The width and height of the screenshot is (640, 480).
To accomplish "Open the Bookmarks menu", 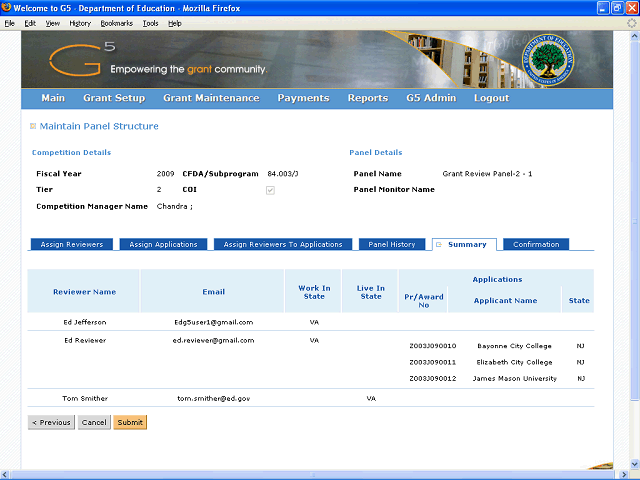I will point(116,22).
